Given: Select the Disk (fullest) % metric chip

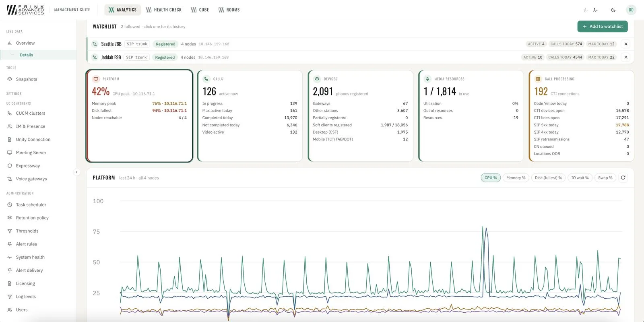Looking at the screenshot, I should 548,178.
